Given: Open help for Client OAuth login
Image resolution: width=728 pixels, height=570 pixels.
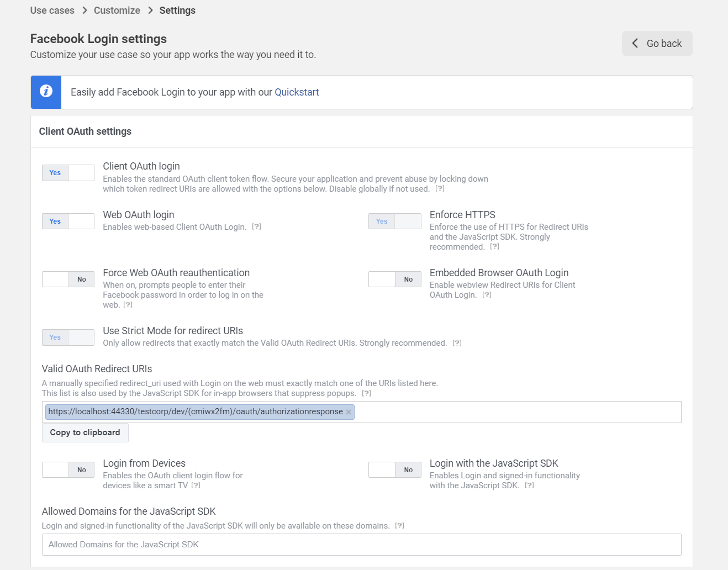Looking at the screenshot, I should pos(440,188).
